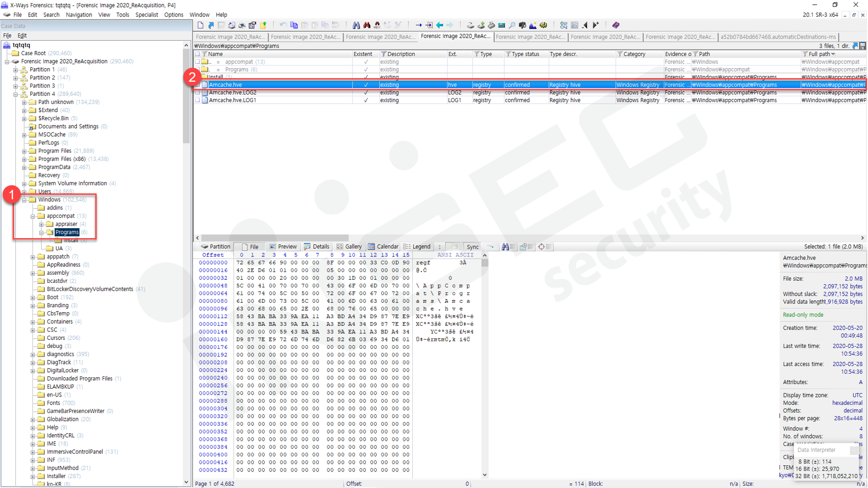Select the Fonts folder in the tree

pos(53,403)
